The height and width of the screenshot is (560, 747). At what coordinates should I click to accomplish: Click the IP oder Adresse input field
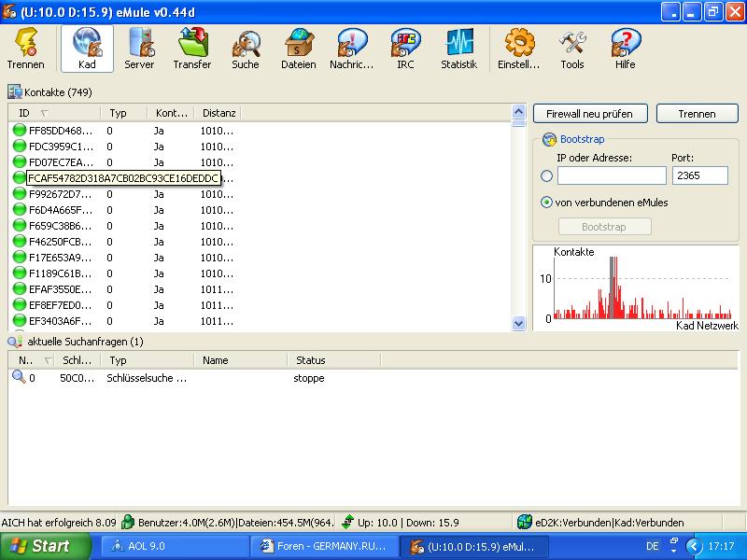point(612,175)
